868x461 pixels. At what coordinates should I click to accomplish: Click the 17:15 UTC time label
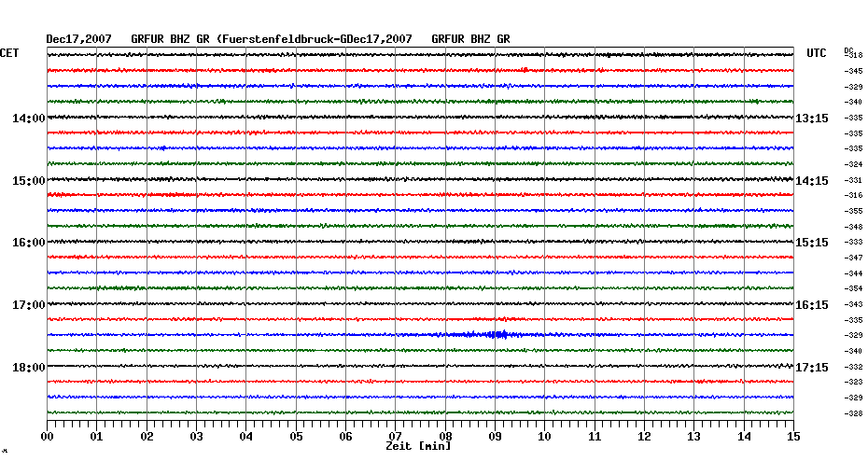click(812, 368)
